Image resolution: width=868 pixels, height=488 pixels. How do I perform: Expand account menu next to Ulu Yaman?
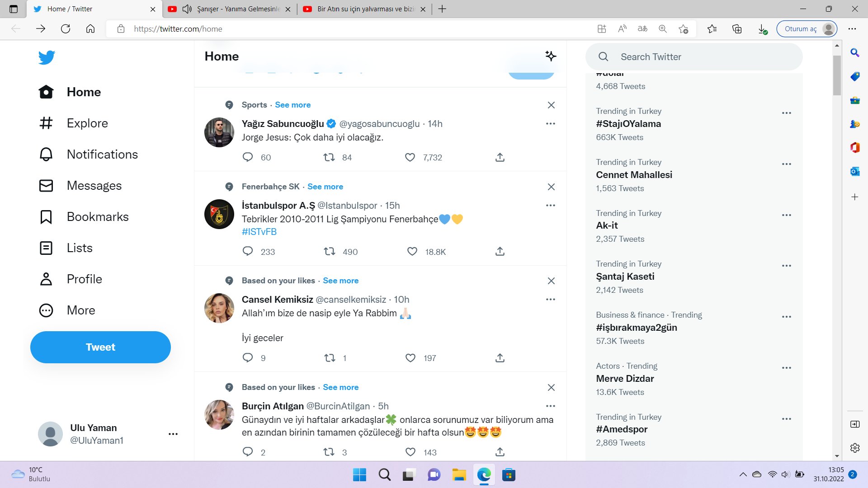(173, 434)
